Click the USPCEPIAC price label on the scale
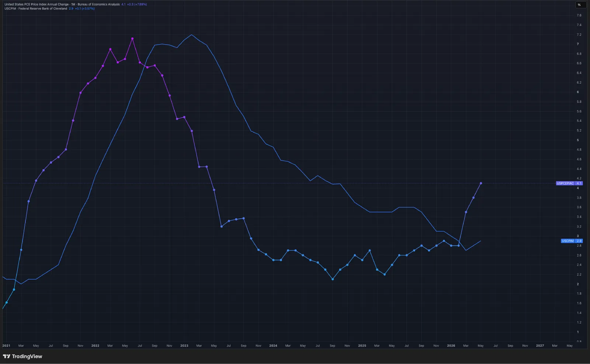 coord(569,183)
